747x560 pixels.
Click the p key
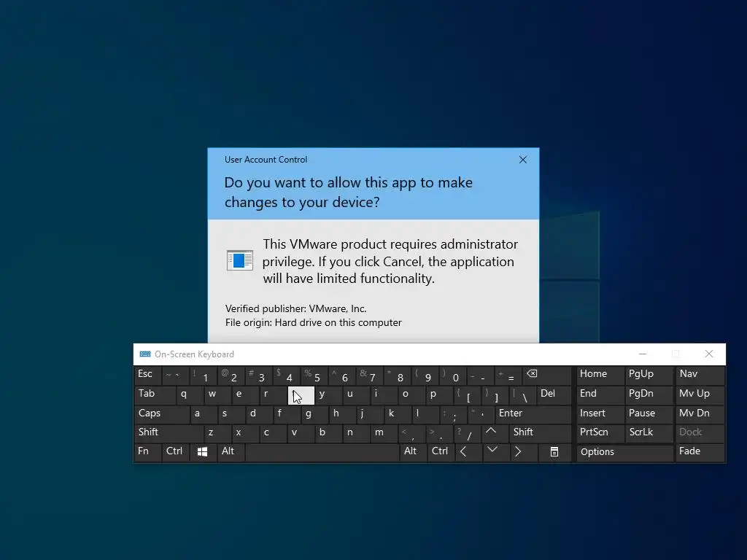point(439,394)
